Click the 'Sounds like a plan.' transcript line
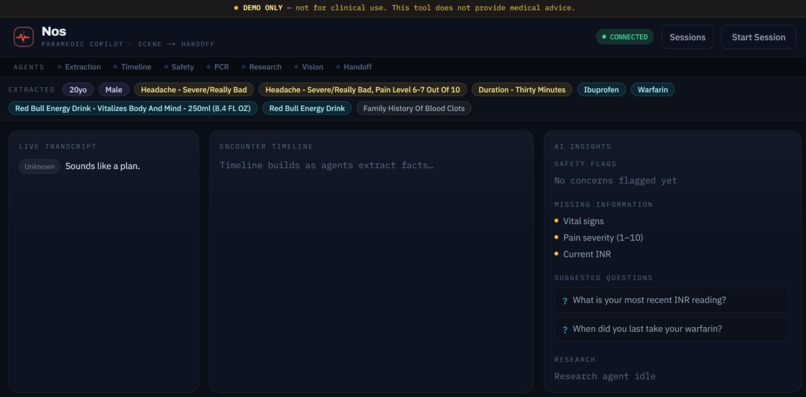806x397 pixels. tap(102, 167)
